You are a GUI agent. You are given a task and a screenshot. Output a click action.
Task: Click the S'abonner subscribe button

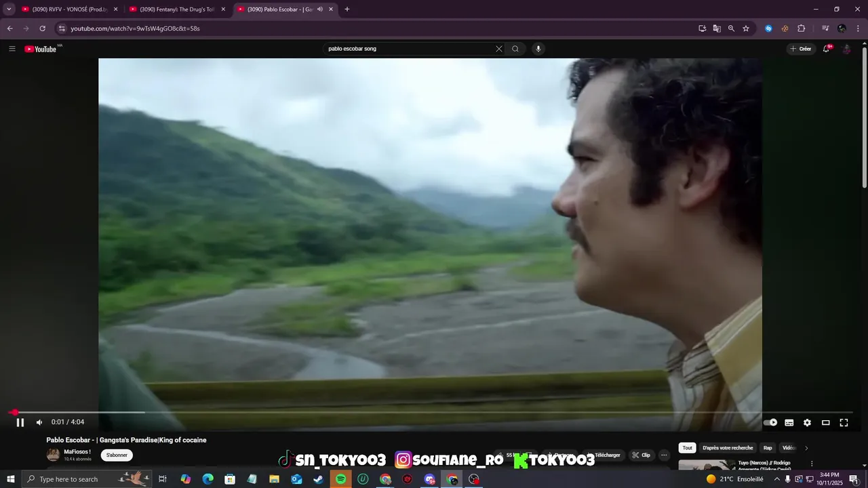(117, 455)
